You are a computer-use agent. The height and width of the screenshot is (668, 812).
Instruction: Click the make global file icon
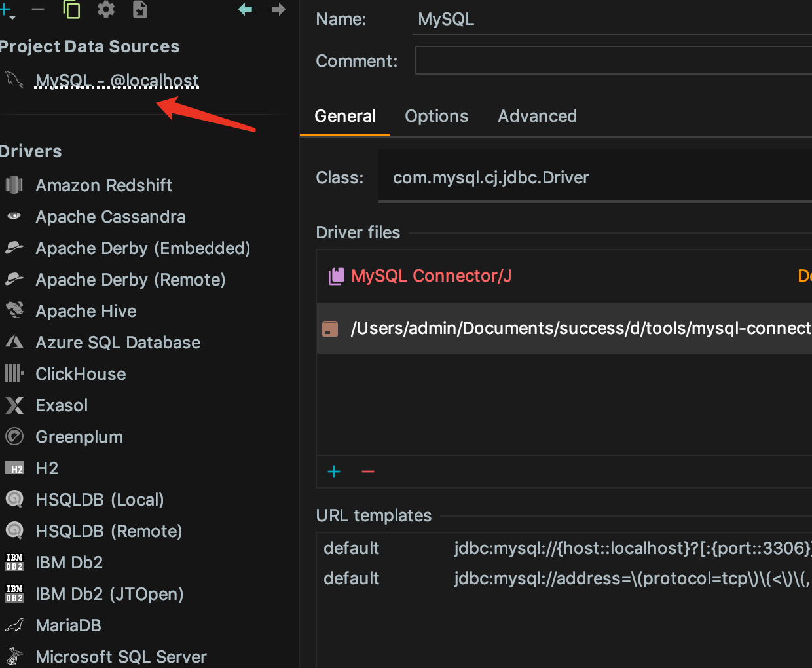click(140, 9)
